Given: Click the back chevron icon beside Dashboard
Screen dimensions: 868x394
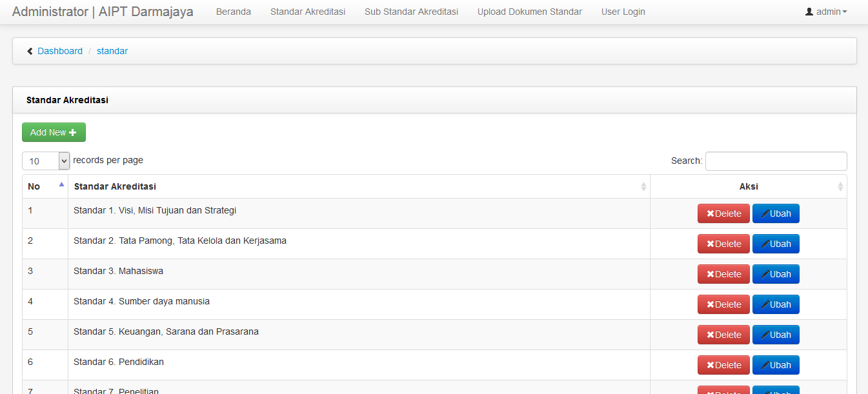Looking at the screenshot, I should (x=30, y=52).
